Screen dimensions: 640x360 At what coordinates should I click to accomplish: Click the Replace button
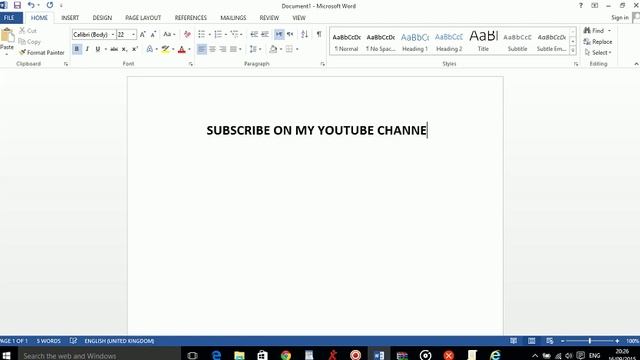pyautogui.click(x=598, y=42)
